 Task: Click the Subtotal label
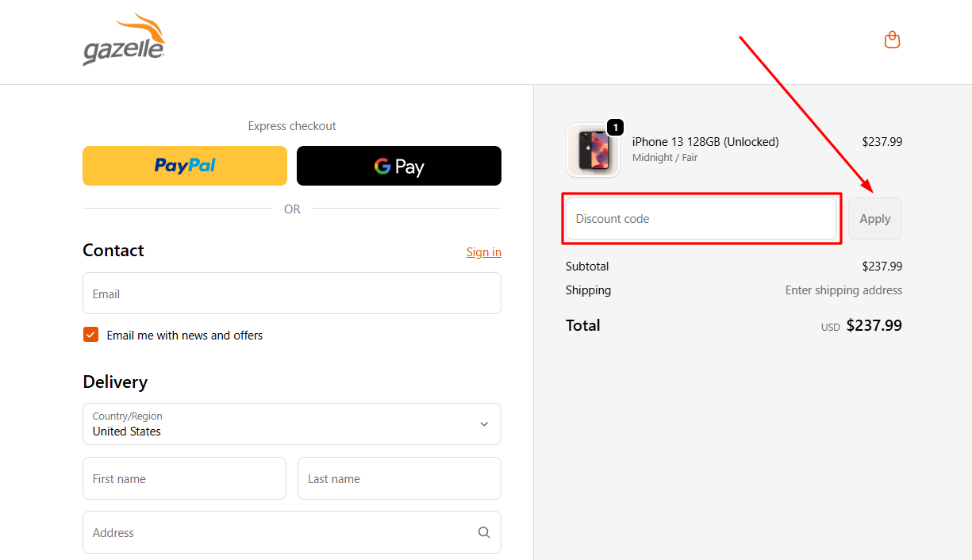[x=587, y=267]
